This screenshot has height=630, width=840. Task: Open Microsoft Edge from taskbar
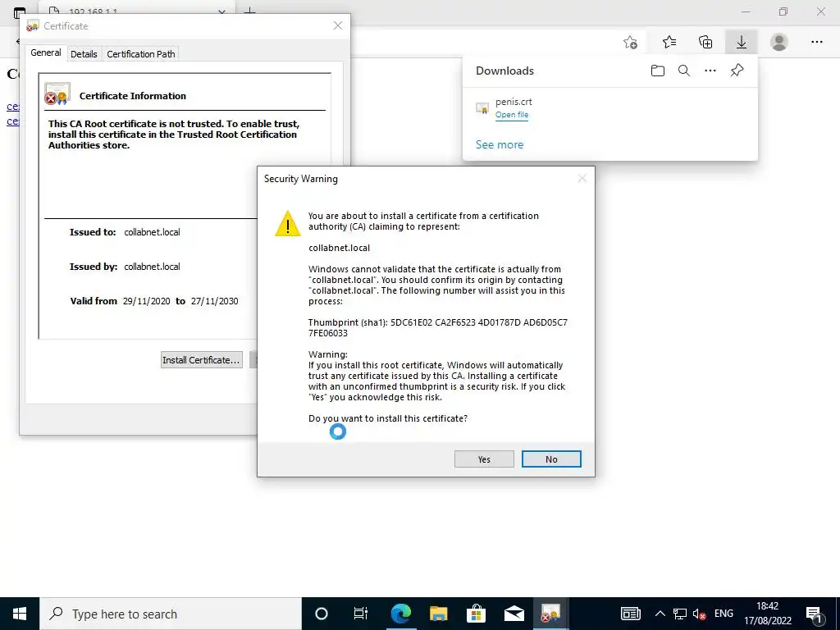[x=400, y=614]
